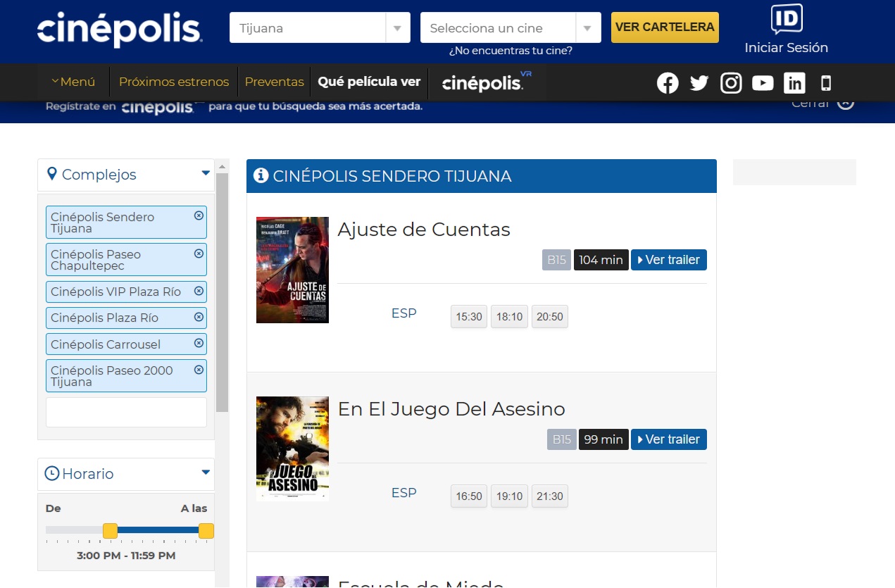Remove Cinépolis Sendero Tijuana filter tag
Viewport: 895px width, 588px height.
(199, 215)
